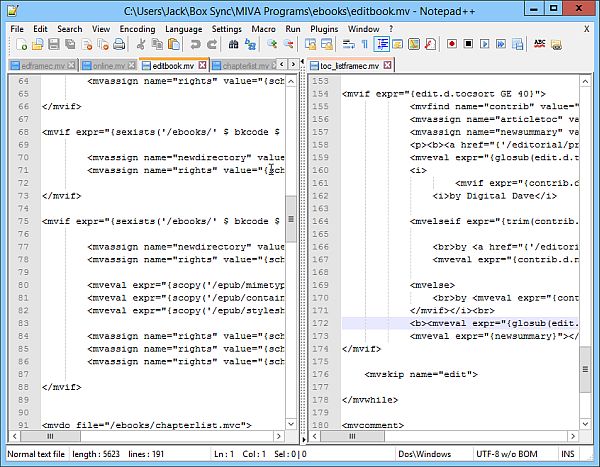Run macro multiple times icon
The image size is (600, 467).
[501, 44]
